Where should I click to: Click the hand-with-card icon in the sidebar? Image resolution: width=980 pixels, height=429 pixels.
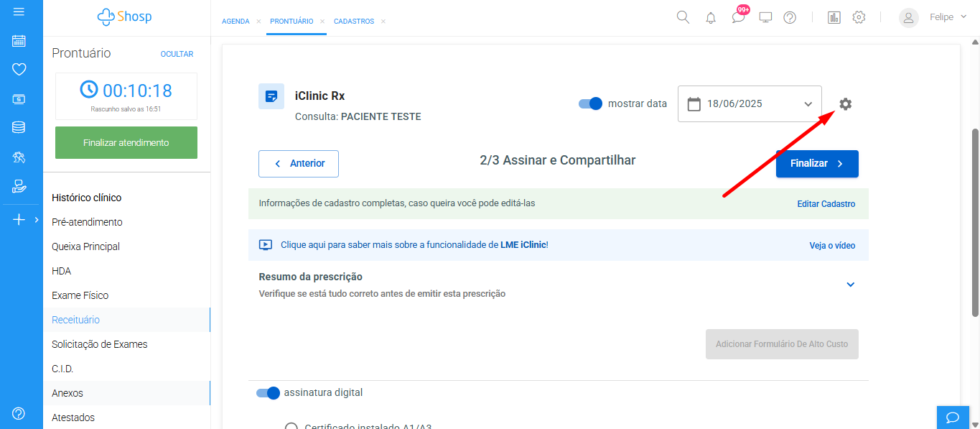point(19,187)
